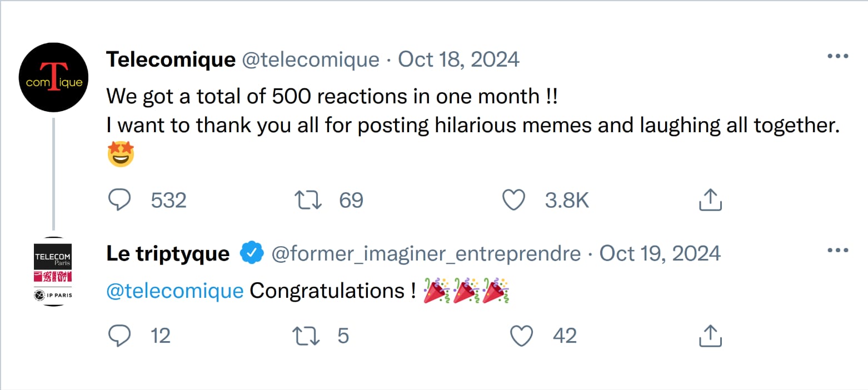
Task: Like the Telecomique tweet
Action: pyautogui.click(x=513, y=200)
